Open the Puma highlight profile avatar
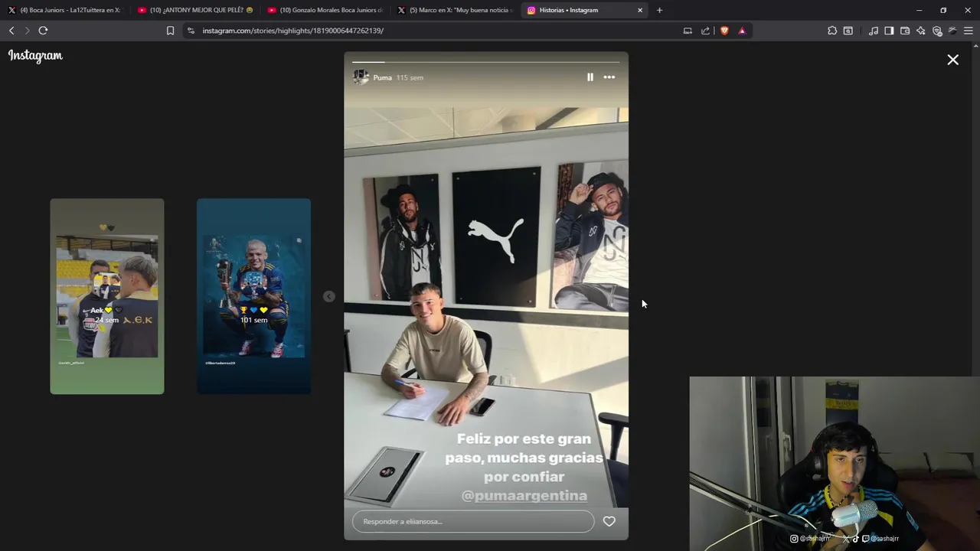The image size is (980, 551). 361,77
